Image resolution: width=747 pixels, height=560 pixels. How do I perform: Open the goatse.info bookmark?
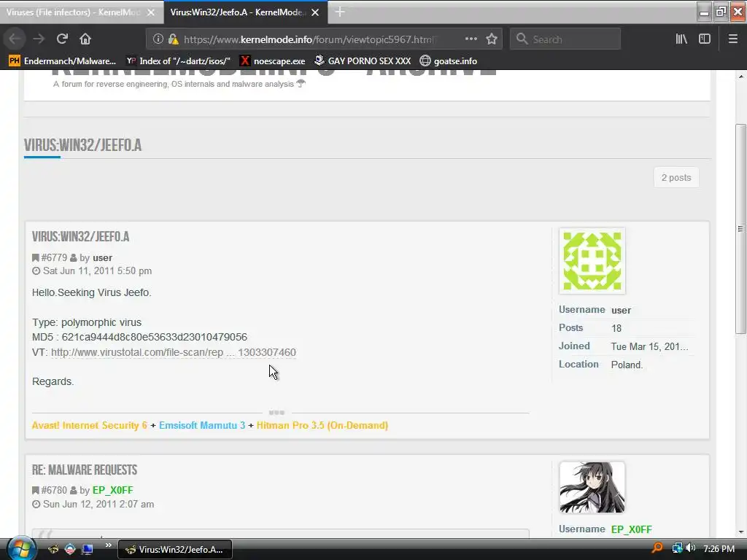[449, 61]
